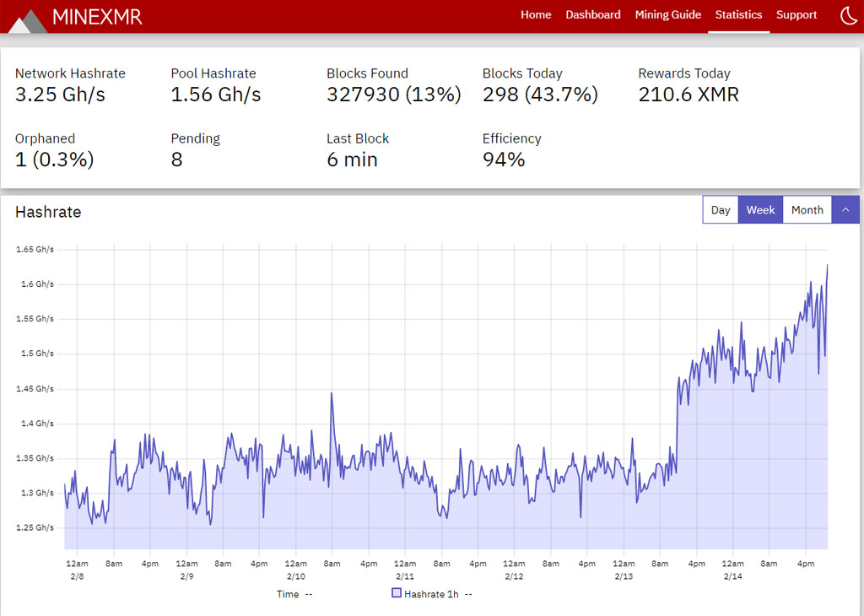The image size is (864, 616).
Task: Click the pending blocks value "8"
Action: coord(177,159)
